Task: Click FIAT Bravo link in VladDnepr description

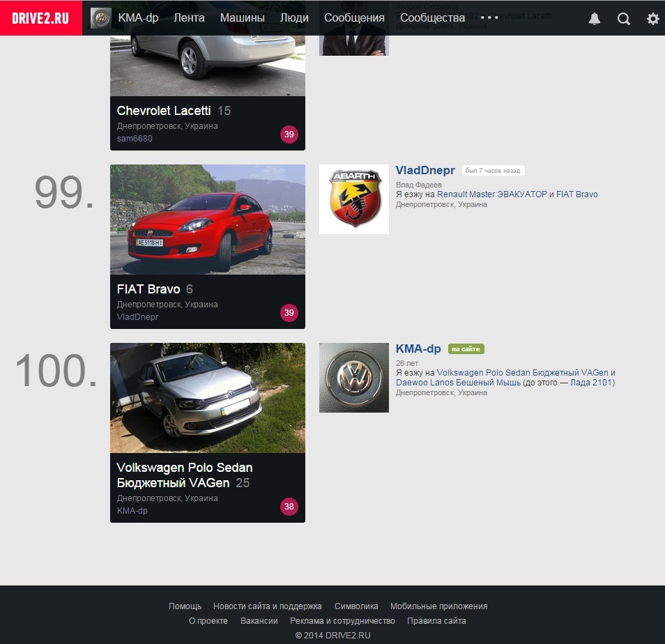Action: (x=576, y=194)
